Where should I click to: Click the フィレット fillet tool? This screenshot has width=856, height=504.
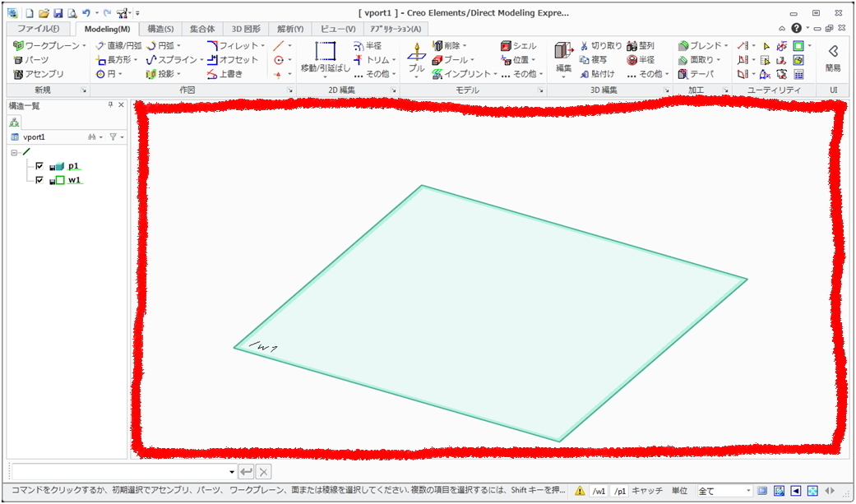[x=233, y=46]
